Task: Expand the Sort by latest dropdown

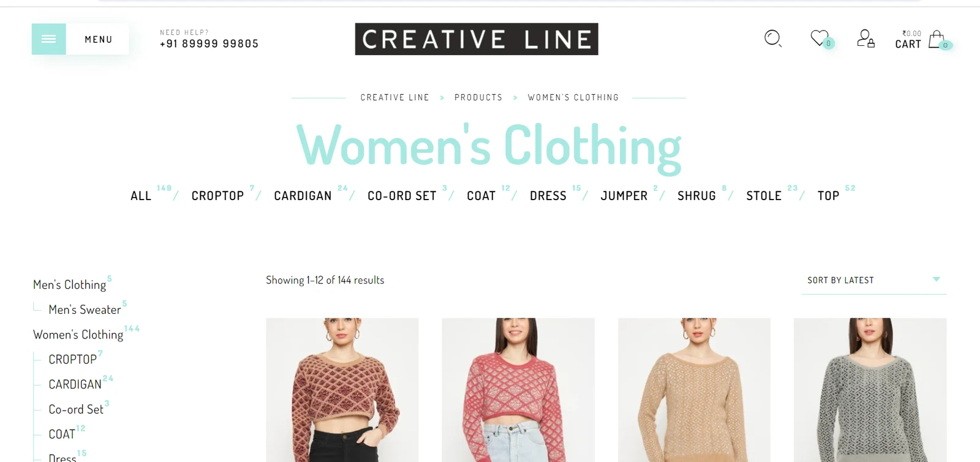Action: point(874,280)
